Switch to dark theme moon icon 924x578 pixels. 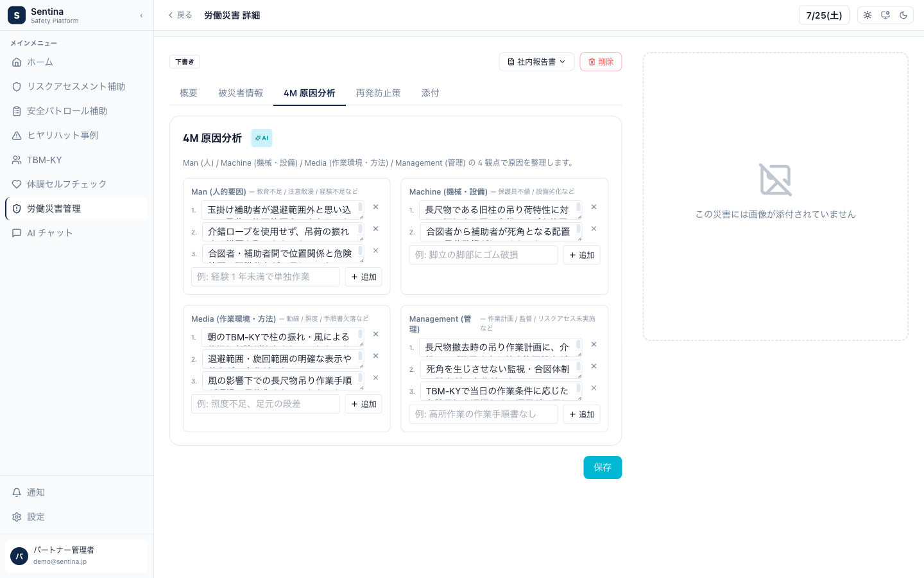click(x=903, y=15)
